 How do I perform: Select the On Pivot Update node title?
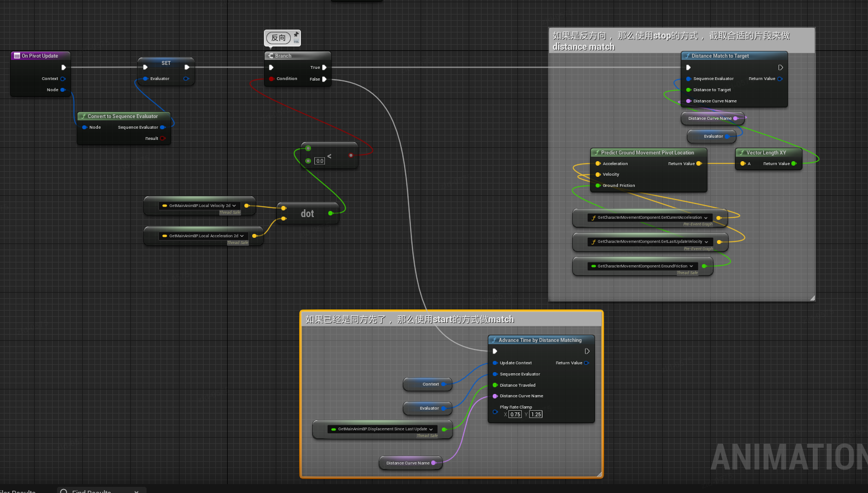tap(40, 56)
